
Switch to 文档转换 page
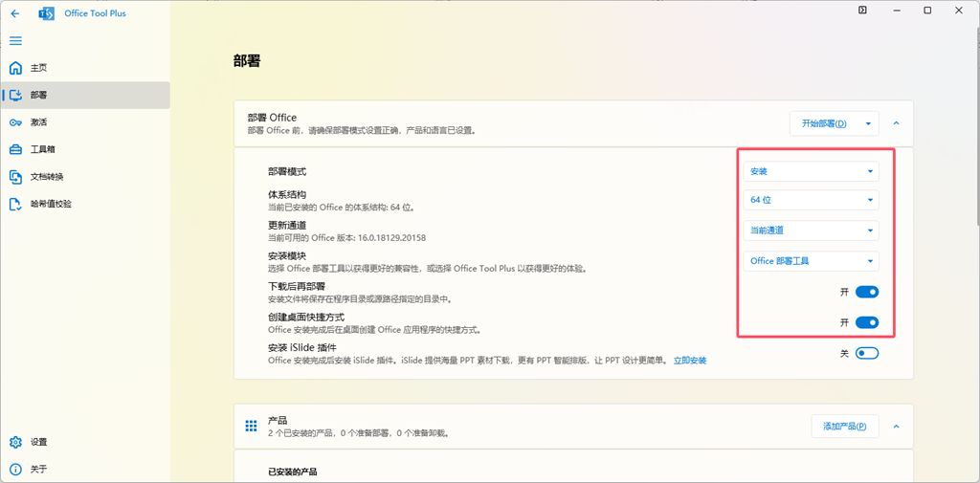[85, 177]
